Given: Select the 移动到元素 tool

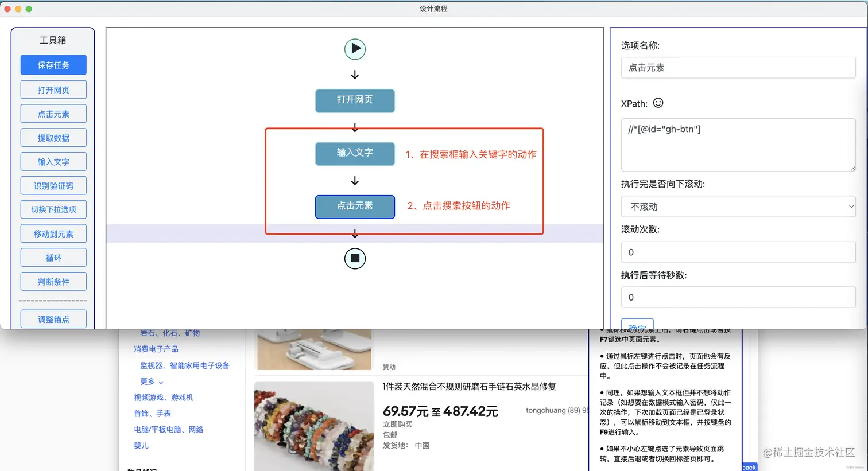Looking at the screenshot, I should pyautogui.click(x=53, y=233).
